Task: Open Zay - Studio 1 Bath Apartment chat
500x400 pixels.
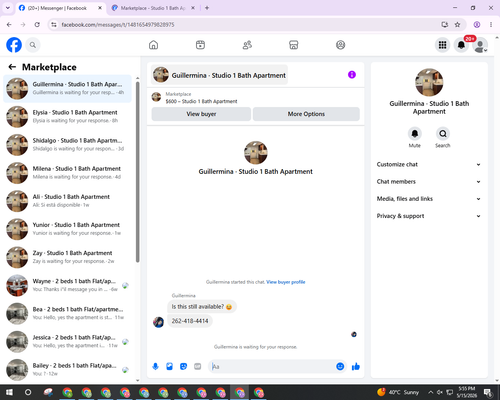Action: tap(67, 257)
